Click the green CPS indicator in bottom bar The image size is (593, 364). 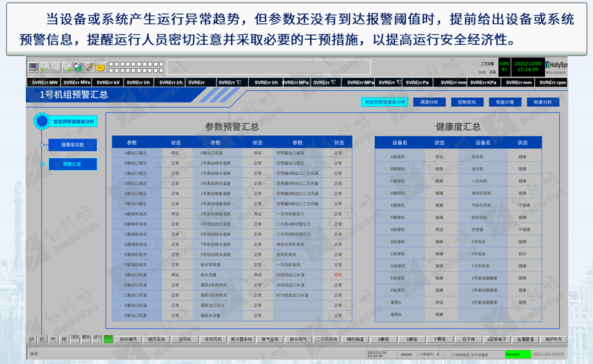tap(108, 338)
